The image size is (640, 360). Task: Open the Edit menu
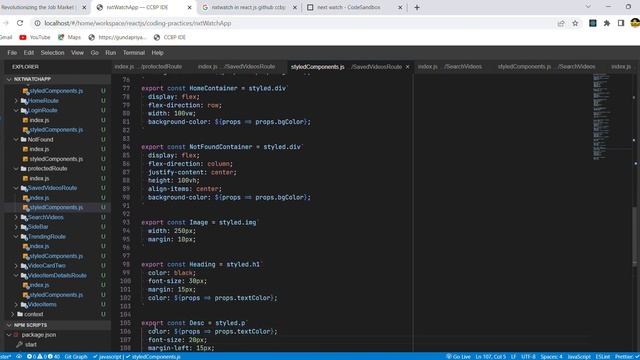pyautogui.click(x=29, y=53)
